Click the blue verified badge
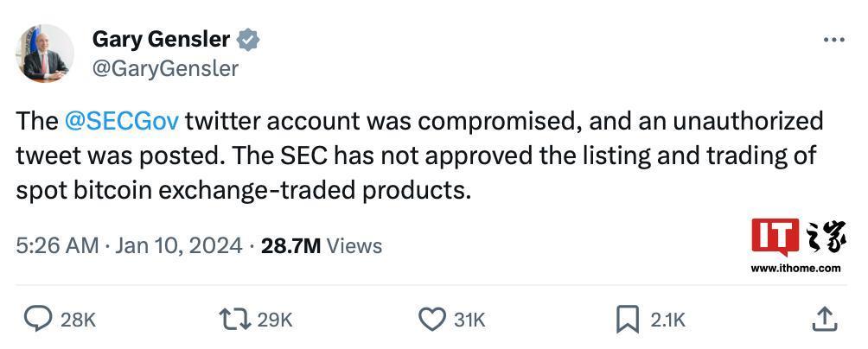Image resolution: width=868 pixels, height=349 pixels. 249,40
